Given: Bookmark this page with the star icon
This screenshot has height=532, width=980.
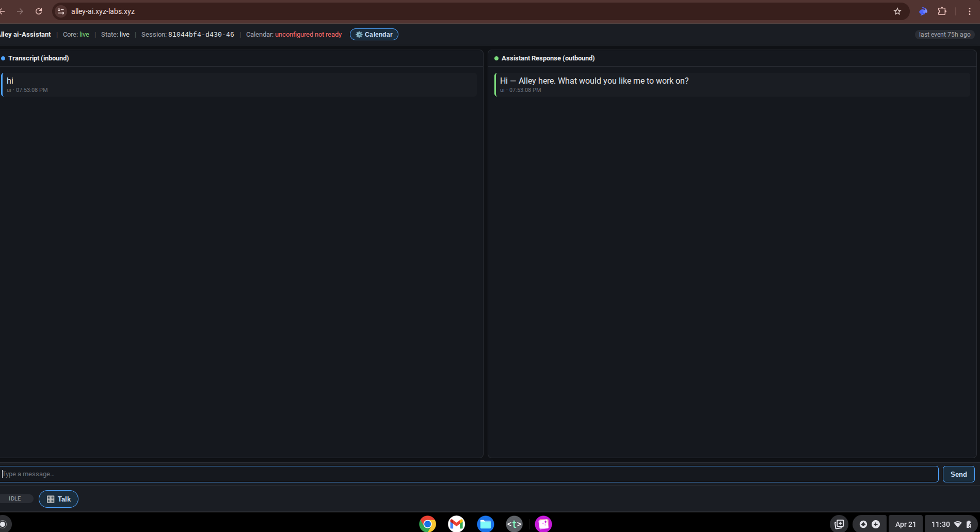Looking at the screenshot, I should 897,11.
